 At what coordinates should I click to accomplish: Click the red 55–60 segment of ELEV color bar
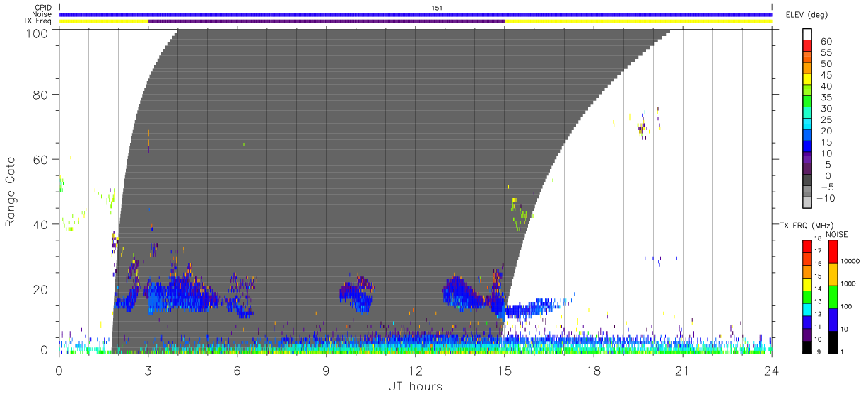coord(807,47)
